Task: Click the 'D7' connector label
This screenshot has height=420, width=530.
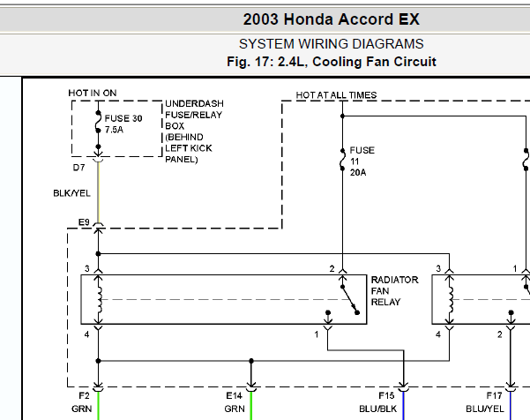Action: click(78, 168)
